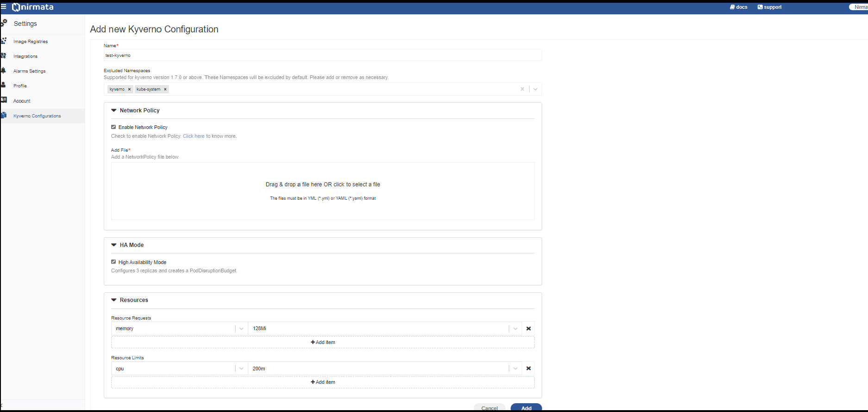Follow 'Click here' network policy link
Image resolution: width=868 pixels, height=412 pixels.
coord(194,136)
